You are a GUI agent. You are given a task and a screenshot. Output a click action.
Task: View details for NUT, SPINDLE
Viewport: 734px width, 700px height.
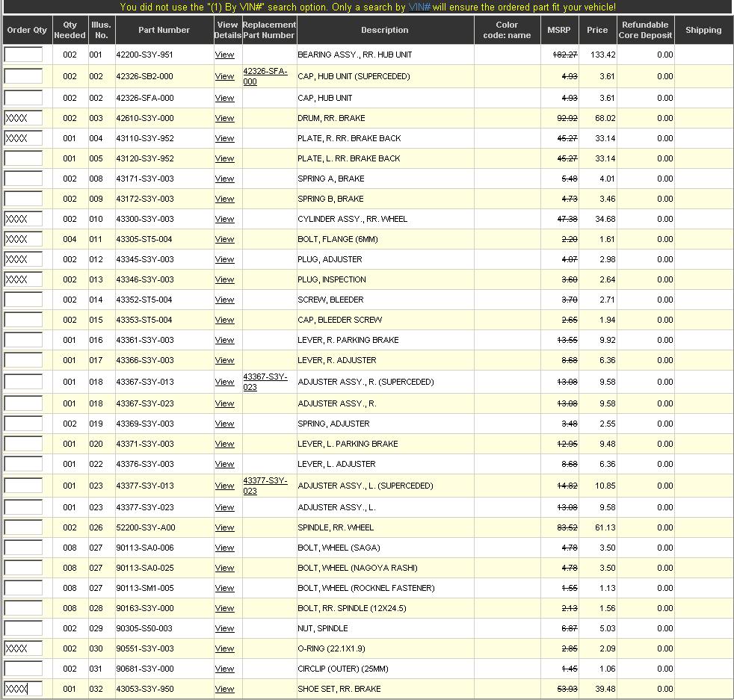[x=224, y=628]
